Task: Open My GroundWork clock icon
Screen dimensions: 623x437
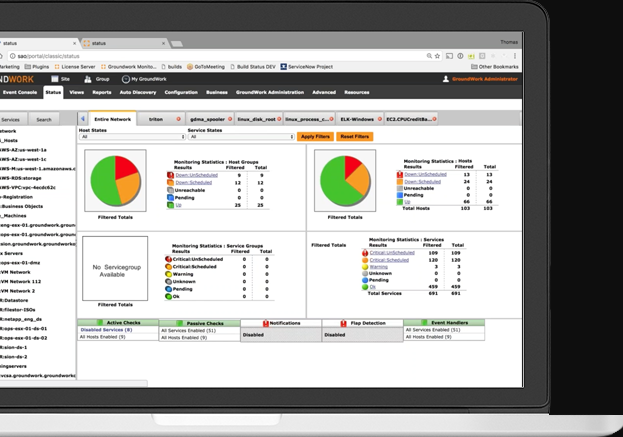Action: point(126,79)
